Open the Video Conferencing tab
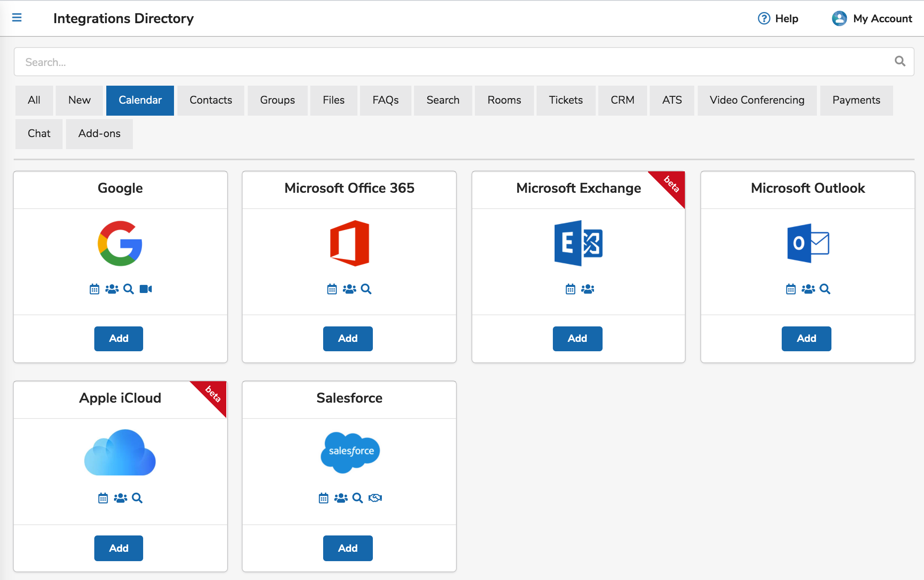This screenshot has width=924, height=580. (x=757, y=100)
